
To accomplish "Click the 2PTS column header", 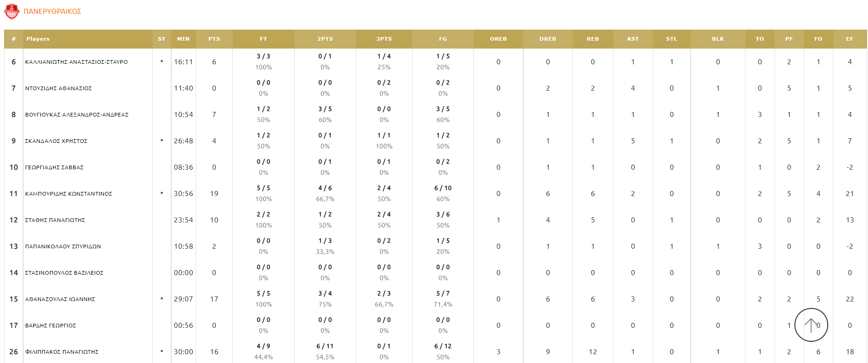I will tap(325, 39).
